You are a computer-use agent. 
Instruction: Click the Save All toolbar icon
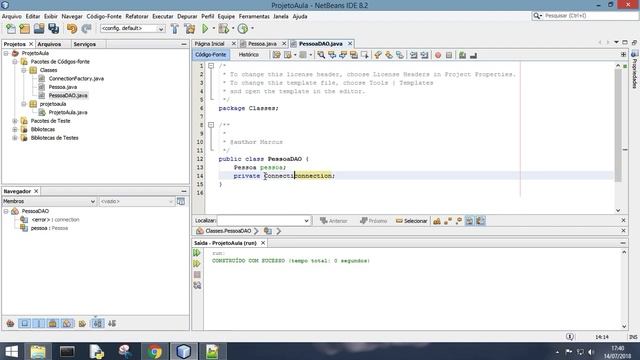(53, 29)
